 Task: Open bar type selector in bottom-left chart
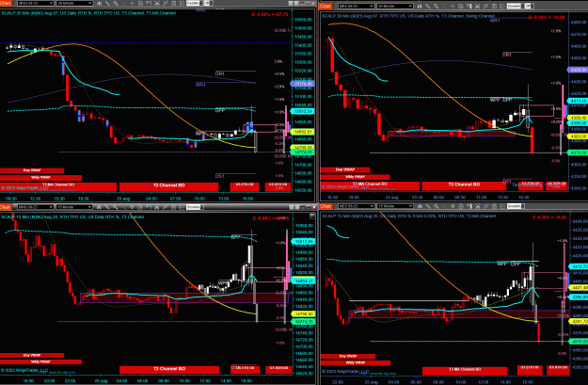click(99, 207)
